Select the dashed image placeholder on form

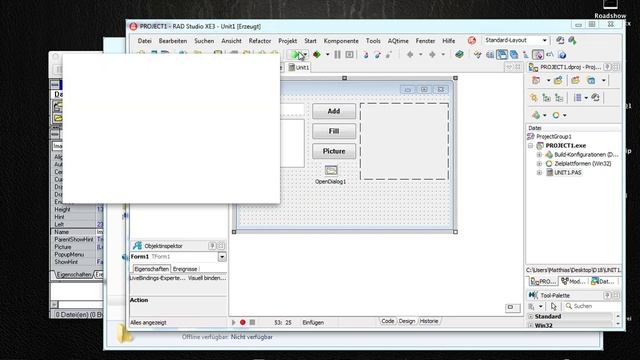tap(404, 141)
